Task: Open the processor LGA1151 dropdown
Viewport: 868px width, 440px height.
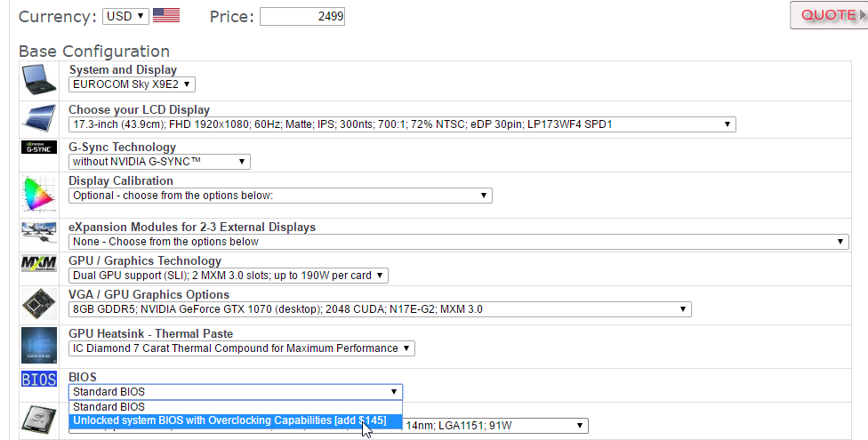Action: click(494, 426)
